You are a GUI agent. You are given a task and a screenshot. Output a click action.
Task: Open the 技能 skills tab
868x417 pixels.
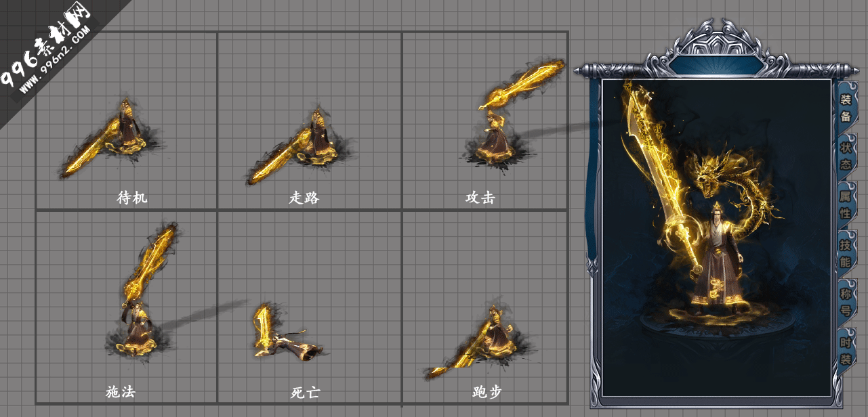[x=846, y=253]
